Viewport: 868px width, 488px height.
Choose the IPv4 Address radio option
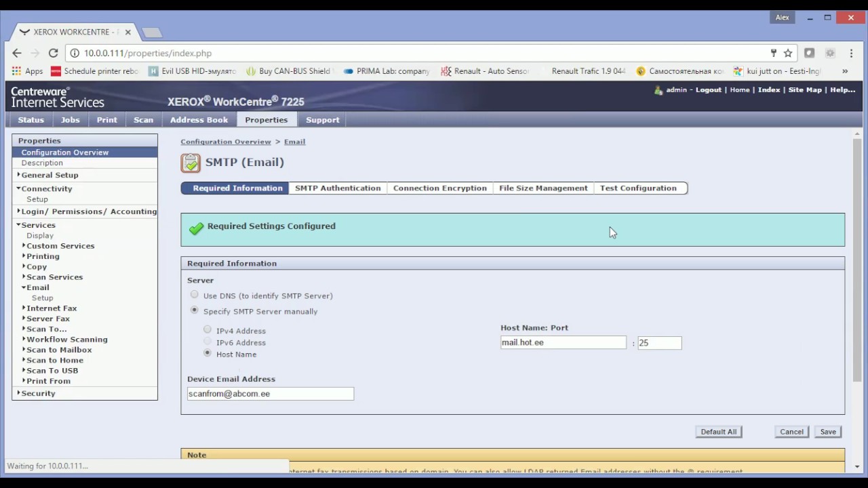pos(208,330)
